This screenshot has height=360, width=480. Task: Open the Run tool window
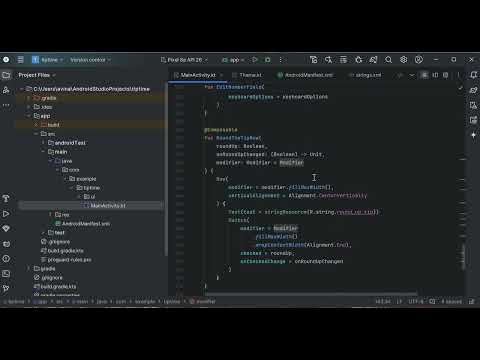pos(6,214)
